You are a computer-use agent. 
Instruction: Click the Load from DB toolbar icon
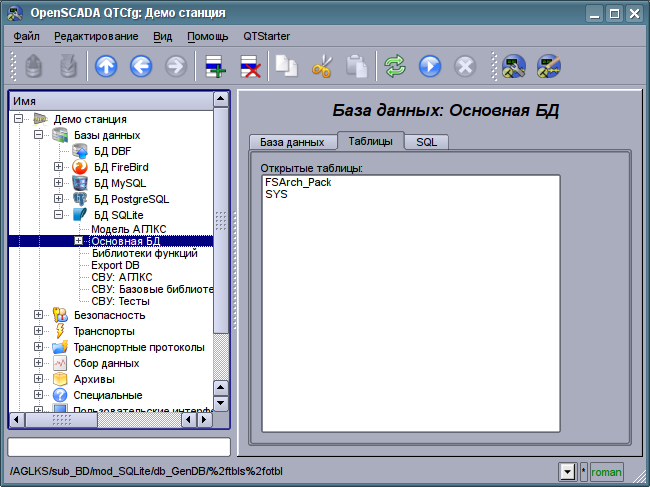coord(34,66)
